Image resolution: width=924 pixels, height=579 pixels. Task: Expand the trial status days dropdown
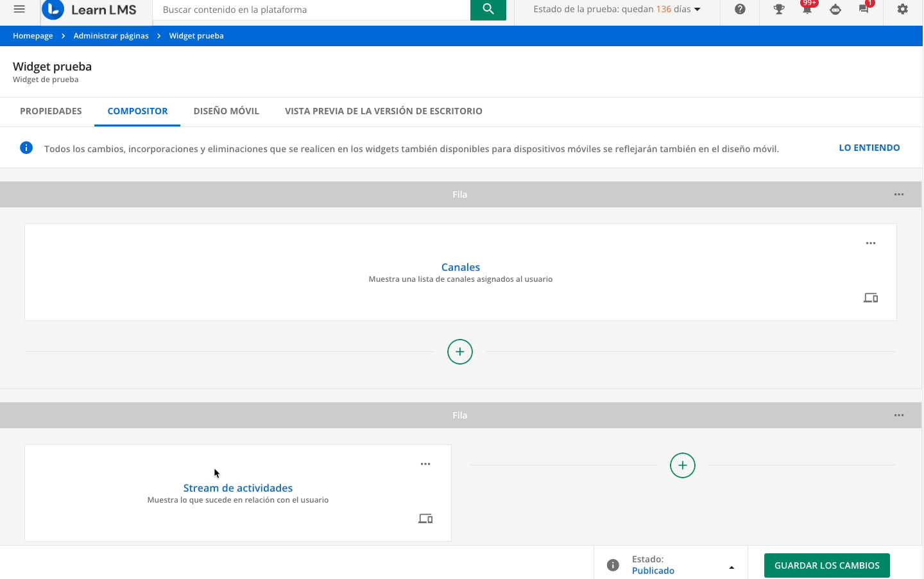coord(697,9)
